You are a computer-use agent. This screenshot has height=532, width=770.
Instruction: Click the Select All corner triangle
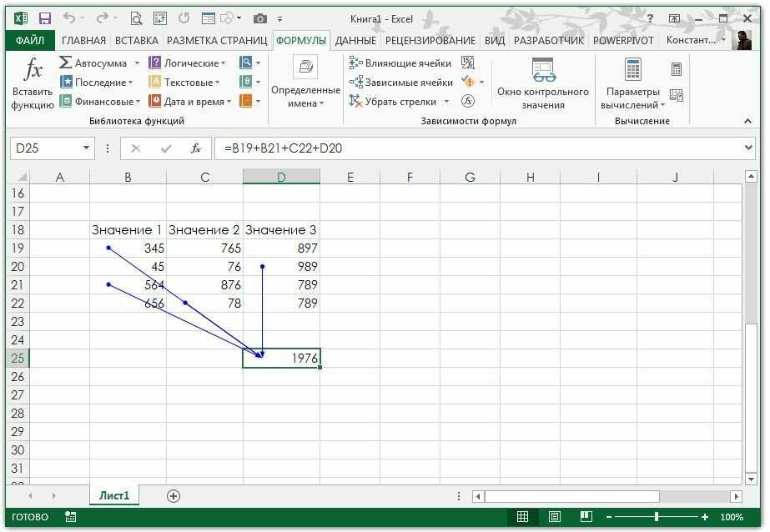coord(21,177)
